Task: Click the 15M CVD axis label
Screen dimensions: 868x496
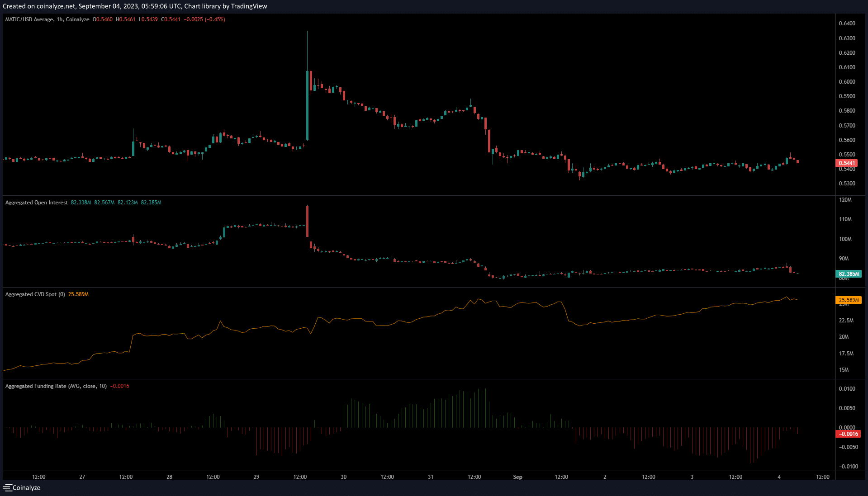Action: [x=844, y=370]
